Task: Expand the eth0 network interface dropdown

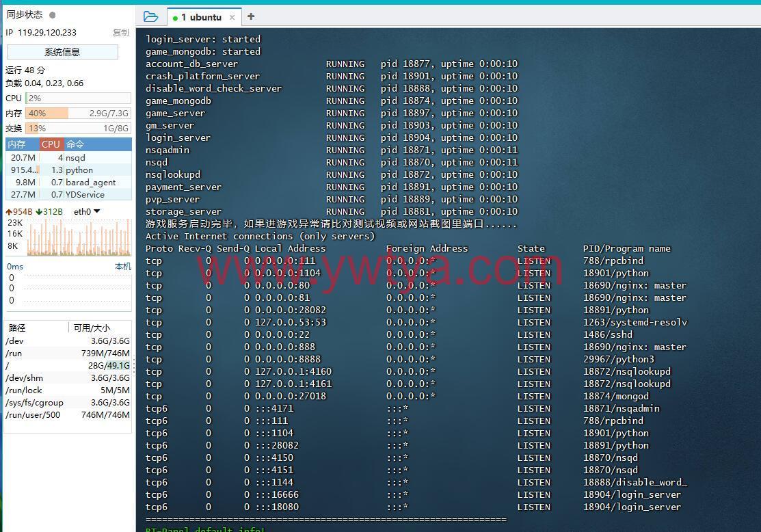Action: tap(96, 211)
